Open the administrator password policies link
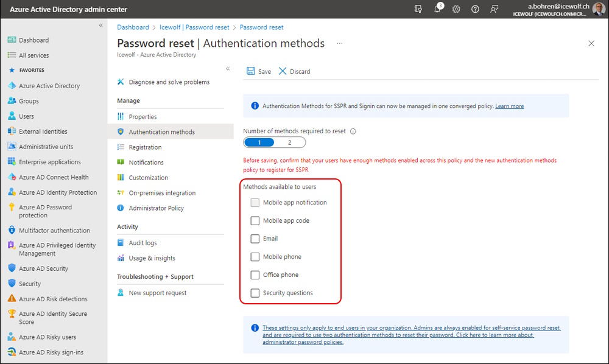 (x=411, y=335)
